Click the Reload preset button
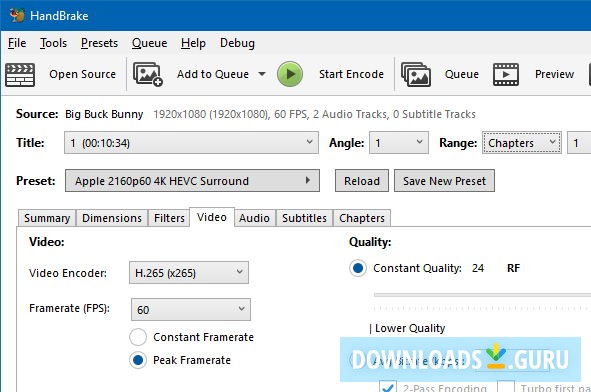Screen dimensions: 591x392 point(362,181)
